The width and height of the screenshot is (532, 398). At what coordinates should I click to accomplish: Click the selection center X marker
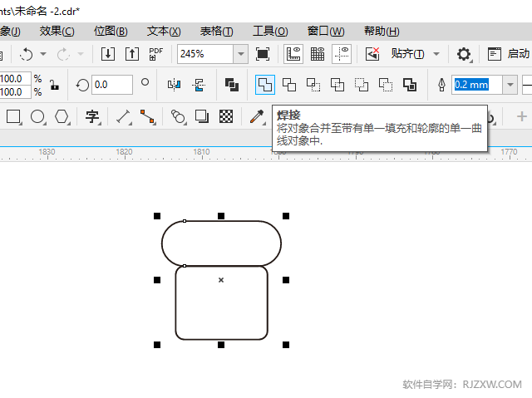click(221, 280)
